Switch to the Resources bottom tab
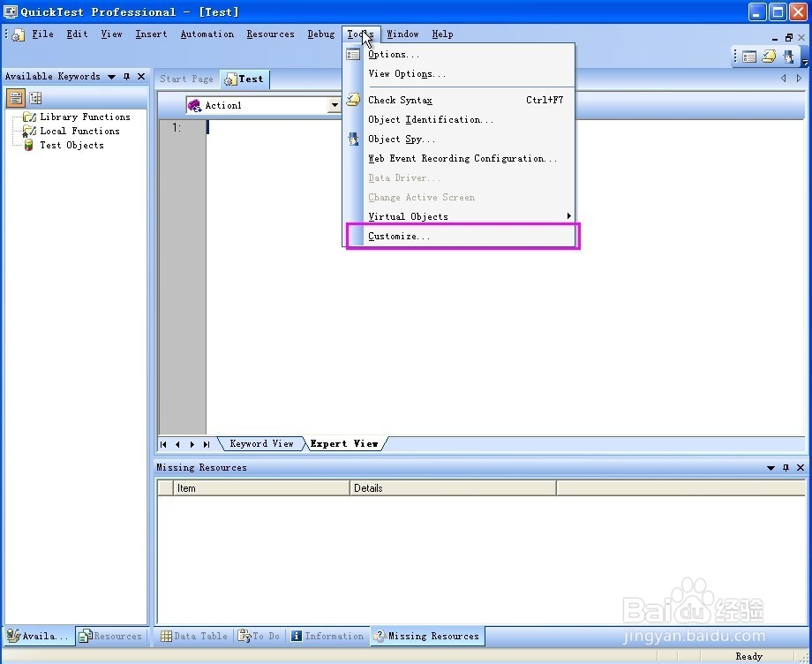 (111, 636)
